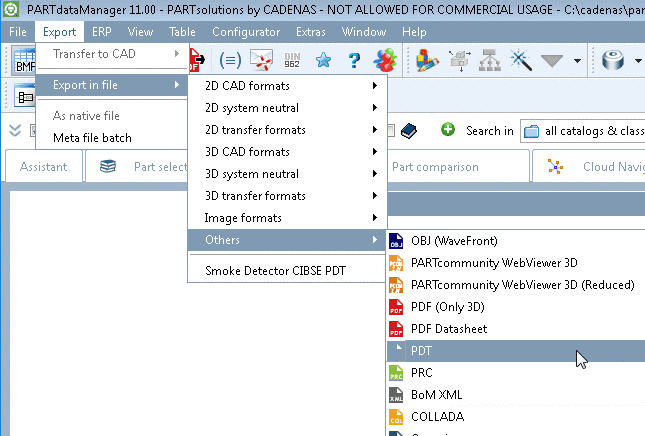Open the Table menu
This screenshot has height=436, width=645.
click(182, 32)
